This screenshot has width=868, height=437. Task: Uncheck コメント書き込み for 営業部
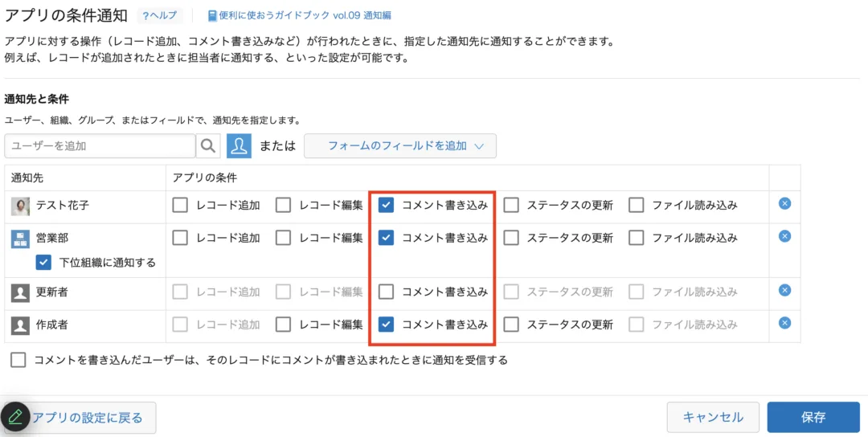(386, 238)
